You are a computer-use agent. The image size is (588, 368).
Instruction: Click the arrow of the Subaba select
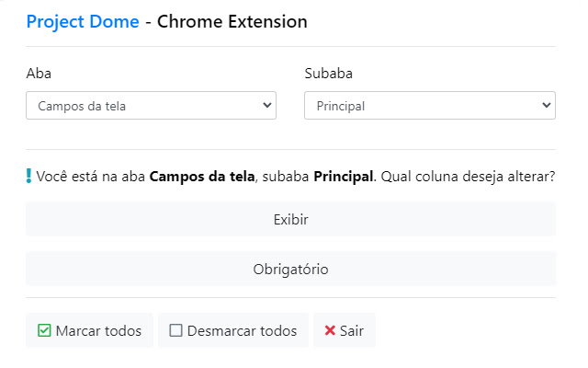(547, 106)
